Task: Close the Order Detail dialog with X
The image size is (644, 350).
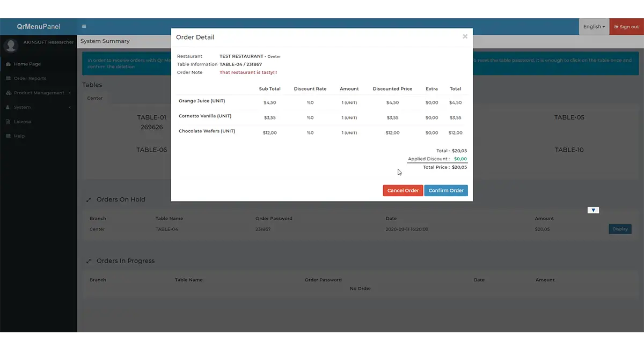Action: pos(465,36)
